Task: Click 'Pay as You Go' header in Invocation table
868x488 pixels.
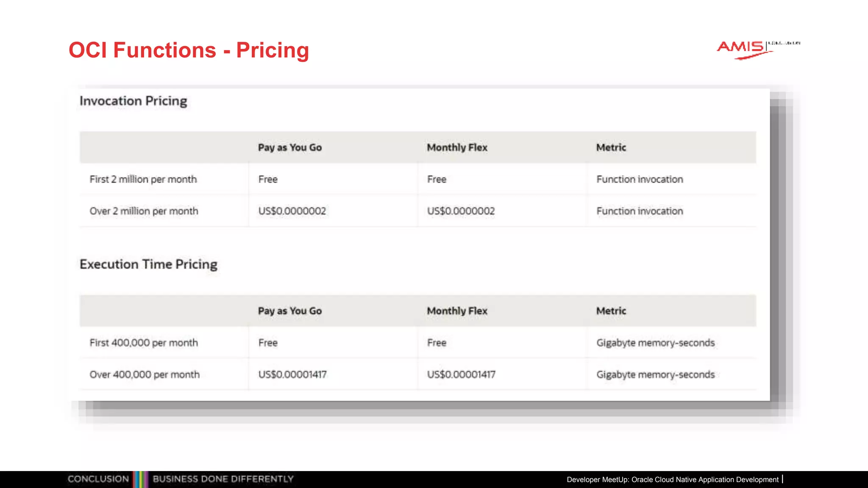Action: (x=290, y=147)
